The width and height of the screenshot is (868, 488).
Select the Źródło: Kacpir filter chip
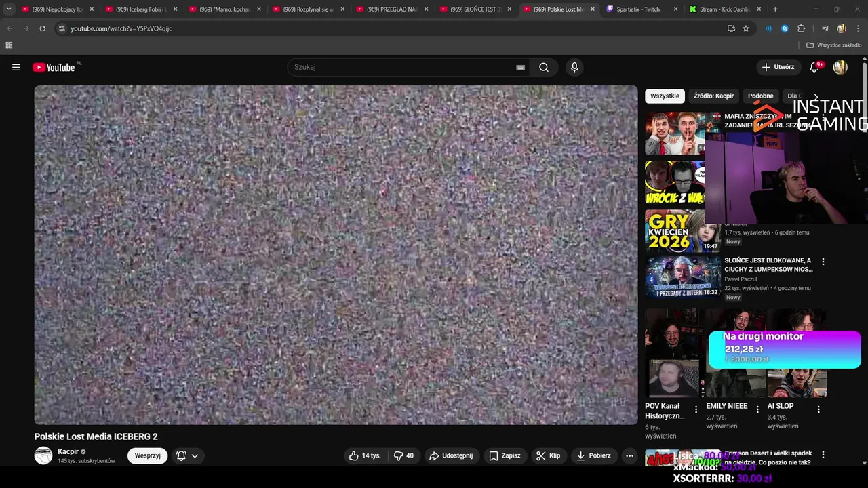click(x=713, y=96)
